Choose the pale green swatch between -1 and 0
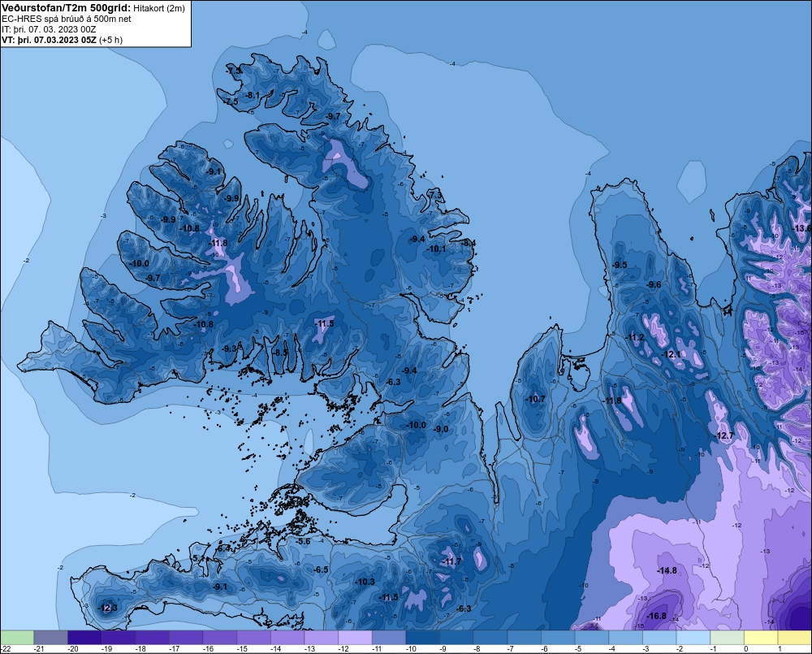Screen dimensions: 812x654 [727, 638]
